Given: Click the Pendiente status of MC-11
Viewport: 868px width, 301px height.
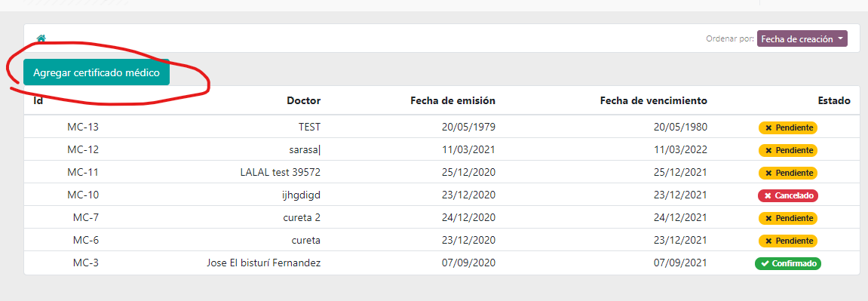Looking at the screenshot, I should pos(788,174).
